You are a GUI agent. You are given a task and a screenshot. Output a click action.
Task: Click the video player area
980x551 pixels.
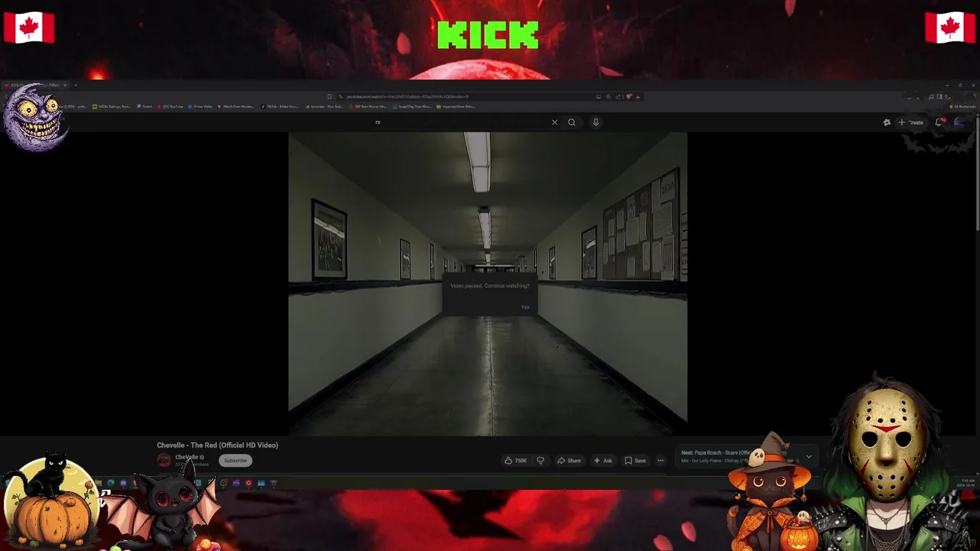[488, 284]
